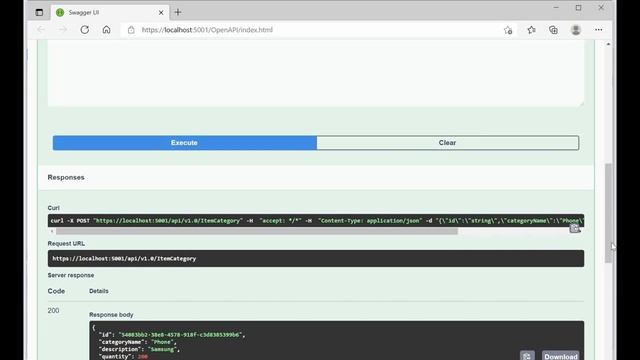
Task: Go forward to next page
Action: tap(62, 30)
